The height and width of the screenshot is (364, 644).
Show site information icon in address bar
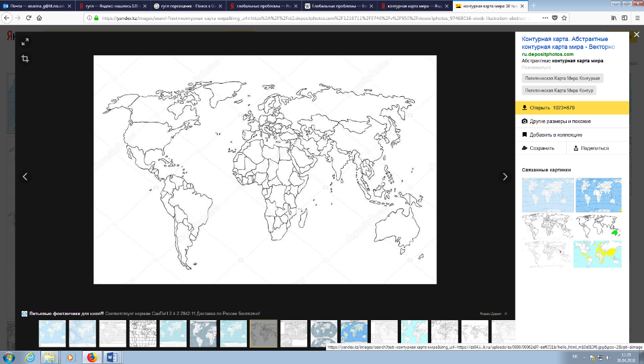pyautogui.click(x=89, y=18)
